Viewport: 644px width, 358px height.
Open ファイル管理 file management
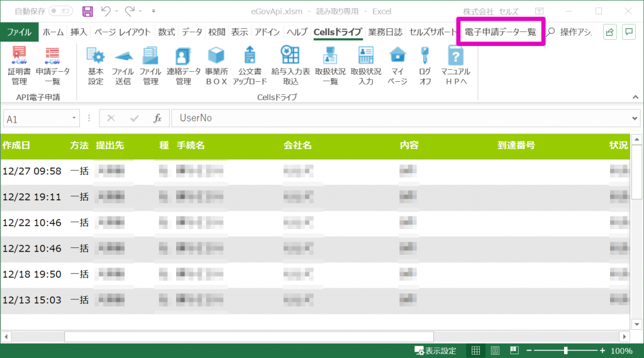(x=150, y=66)
